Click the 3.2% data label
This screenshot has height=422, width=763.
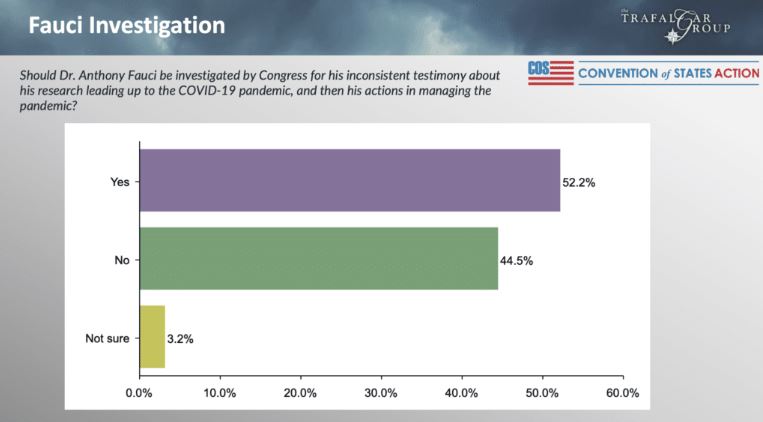(181, 339)
